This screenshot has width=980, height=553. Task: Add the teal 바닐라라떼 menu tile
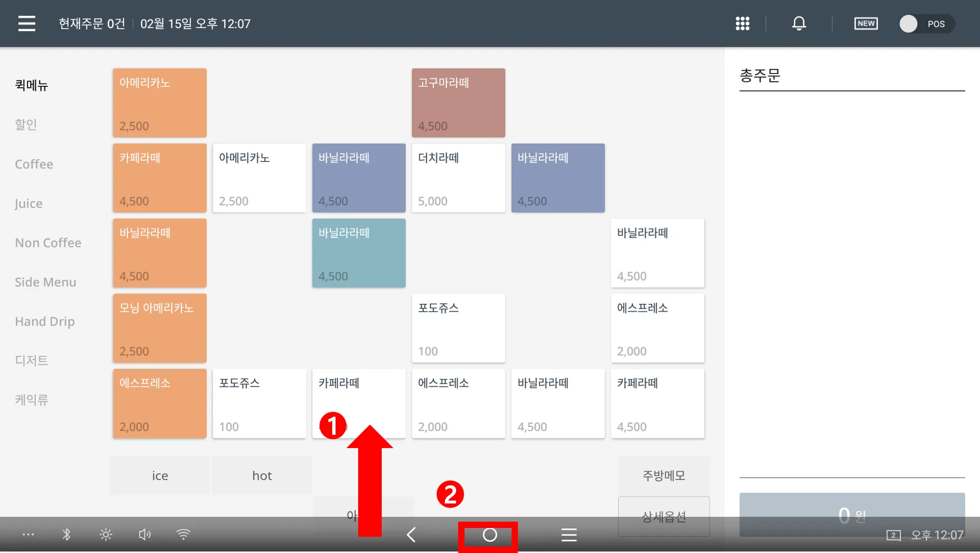(x=359, y=253)
